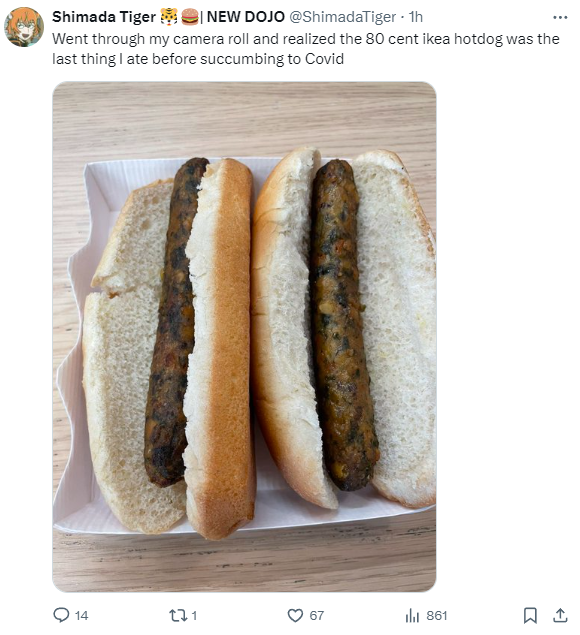
Task: Click the Shimada Tiger display name
Action: (104, 17)
